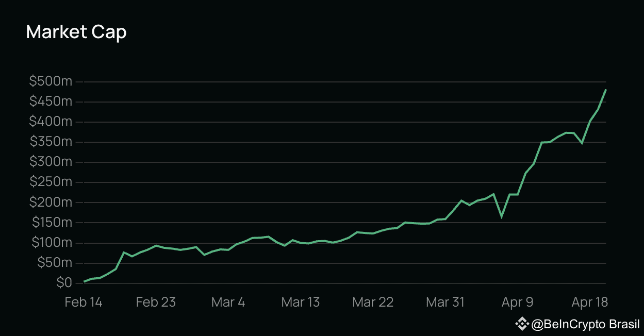Click the Mar 22 date label
The image size is (644, 336).
(x=373, y=303)
